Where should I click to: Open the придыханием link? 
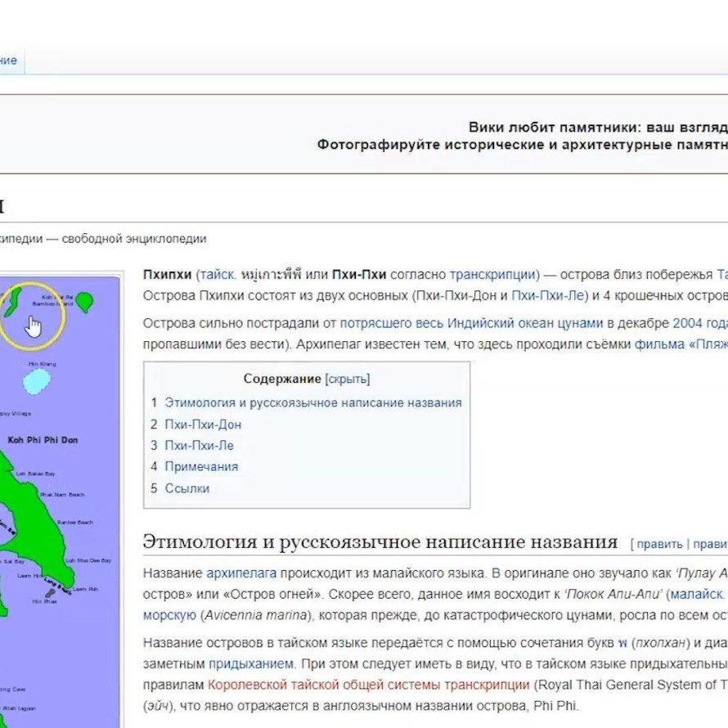point(251,664)
